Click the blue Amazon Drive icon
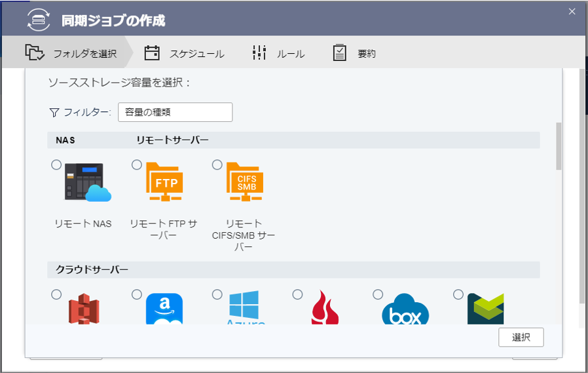This screenshot has height=373, width=588. click(x=164, y=309)
